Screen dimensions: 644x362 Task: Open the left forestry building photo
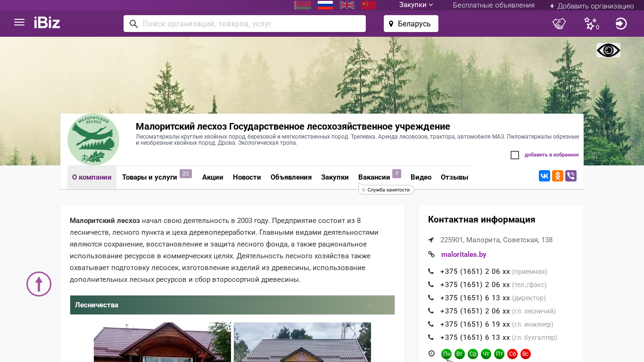click(x=162, y=342)
